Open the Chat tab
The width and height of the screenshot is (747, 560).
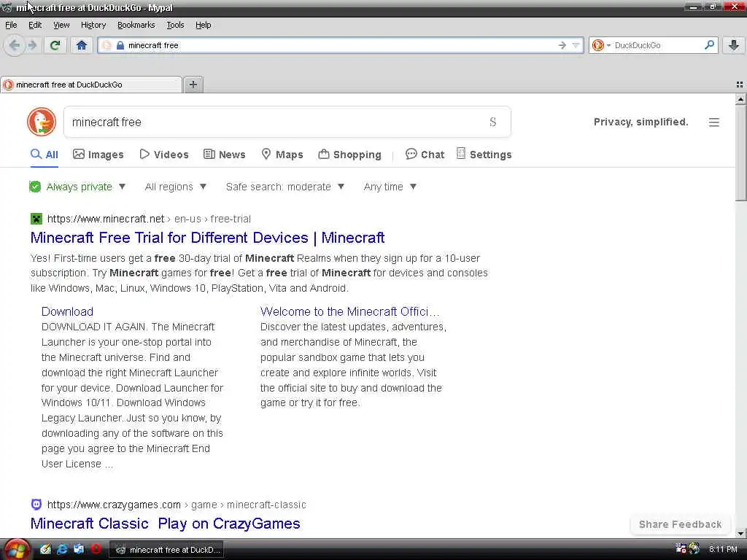425,155
